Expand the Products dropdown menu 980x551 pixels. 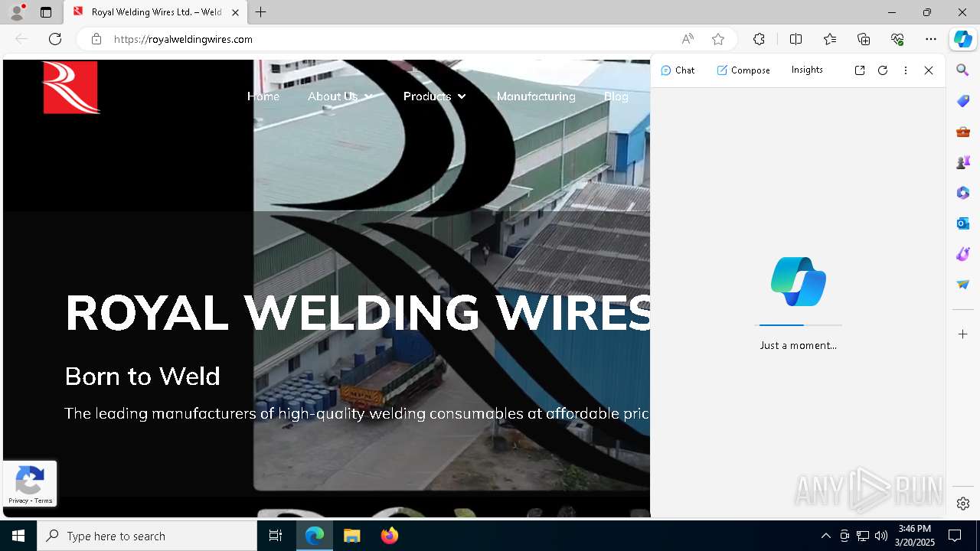pos(434,96)
